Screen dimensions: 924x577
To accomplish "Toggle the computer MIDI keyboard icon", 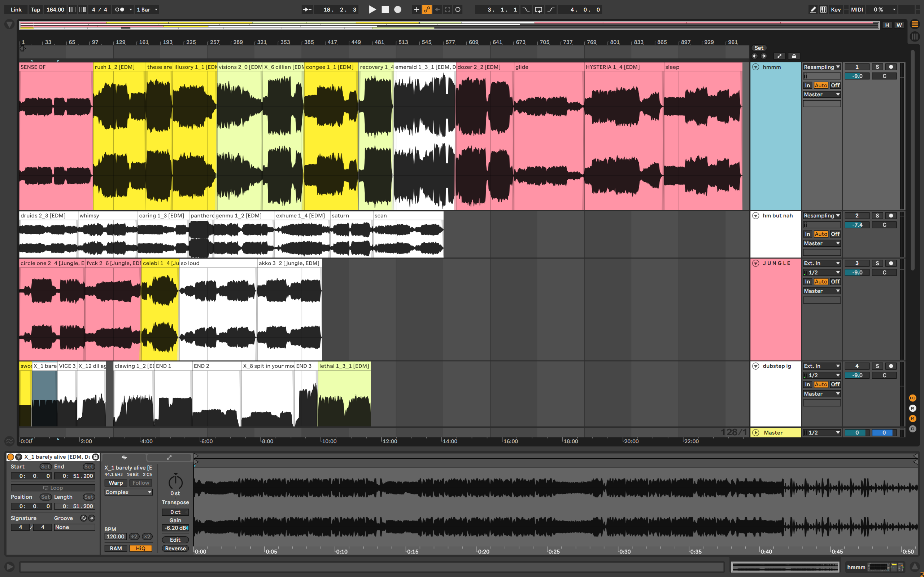I will coord(823,9).
